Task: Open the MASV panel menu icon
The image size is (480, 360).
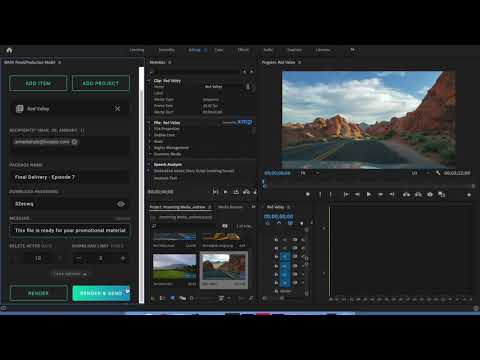Action: click(x=60, y=62)
